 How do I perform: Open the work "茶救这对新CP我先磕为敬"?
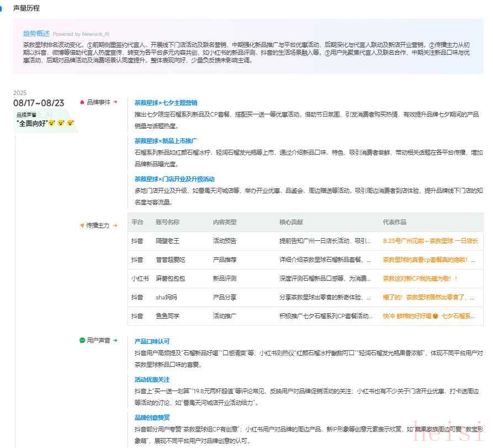420,278
